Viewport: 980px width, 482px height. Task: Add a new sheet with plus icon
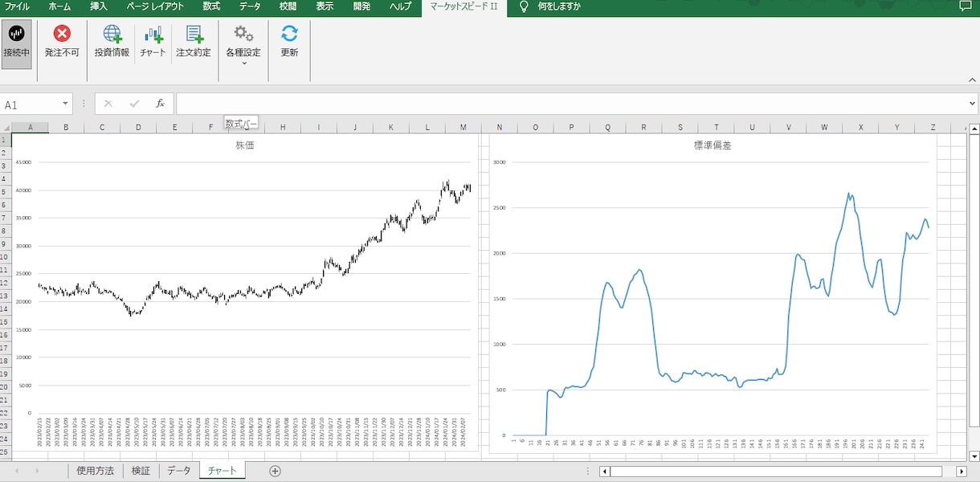coord(275,471)
